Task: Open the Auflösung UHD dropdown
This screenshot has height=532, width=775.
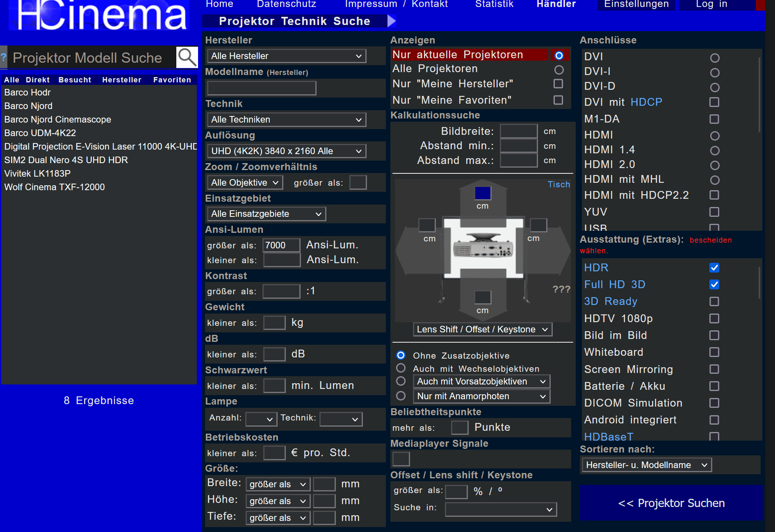Action: (x=286, y=151)
